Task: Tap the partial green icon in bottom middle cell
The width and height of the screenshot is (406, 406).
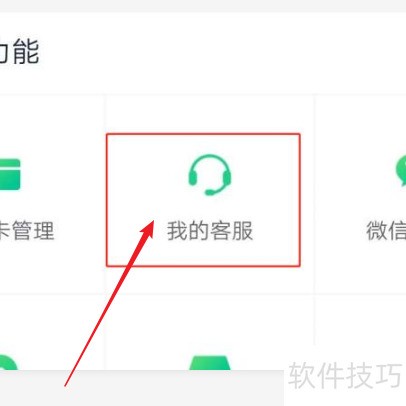Action: [x=210, y=363]
